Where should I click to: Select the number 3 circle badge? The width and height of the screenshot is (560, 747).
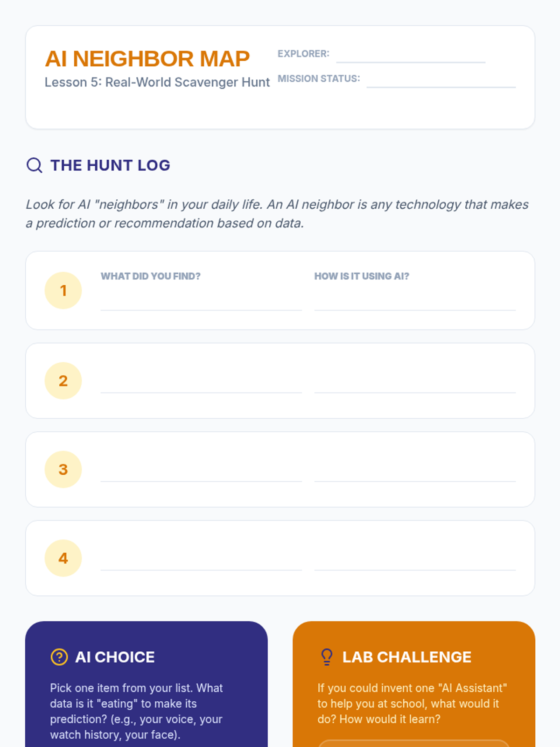(x=63, y=469)
